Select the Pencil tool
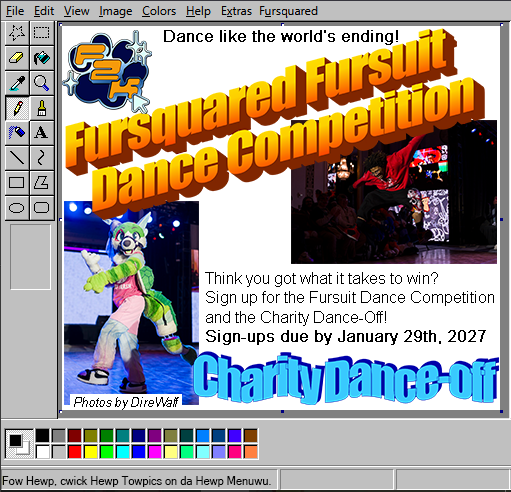Image resolution: width=511 pixels, height=492 pixels. pos(17,108)
